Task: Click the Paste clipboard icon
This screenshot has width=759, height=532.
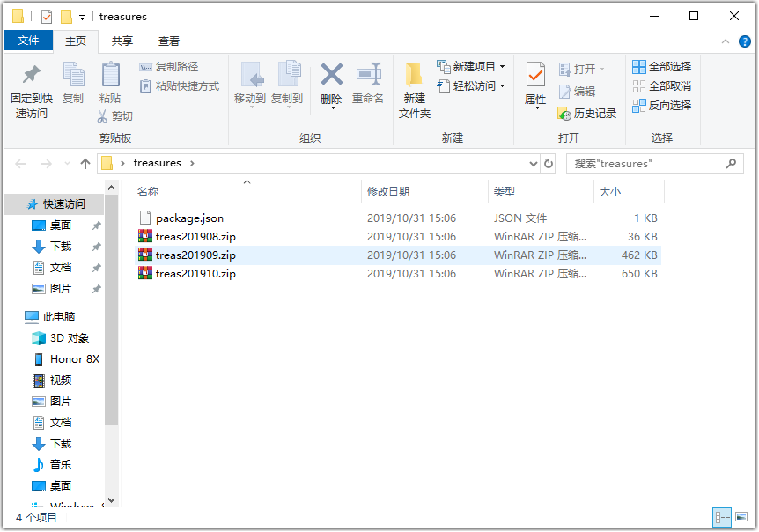Action: [110, 74]
